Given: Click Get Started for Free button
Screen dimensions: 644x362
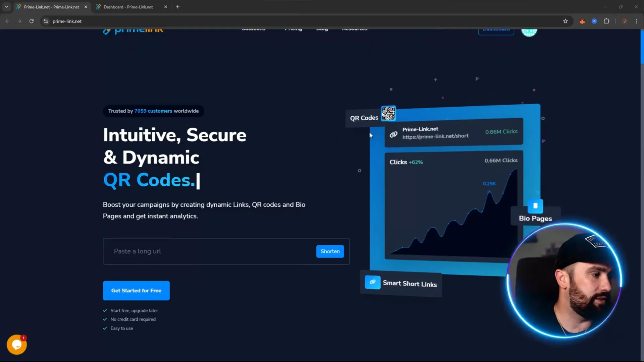Looking at the screenshot, I should [136, 291].
